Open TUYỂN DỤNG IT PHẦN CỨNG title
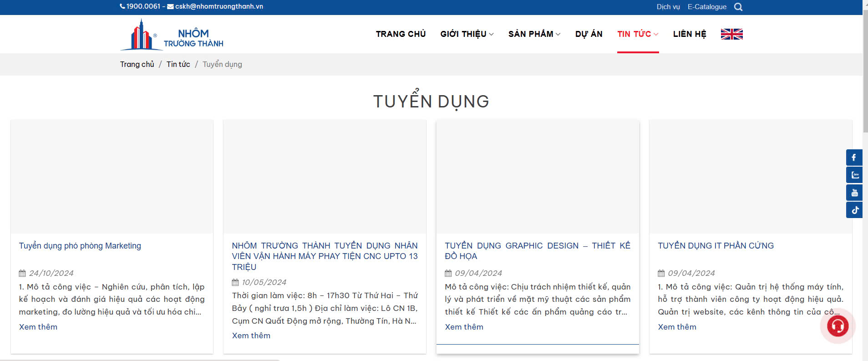The image size is (868, 361). click(716, 246)
